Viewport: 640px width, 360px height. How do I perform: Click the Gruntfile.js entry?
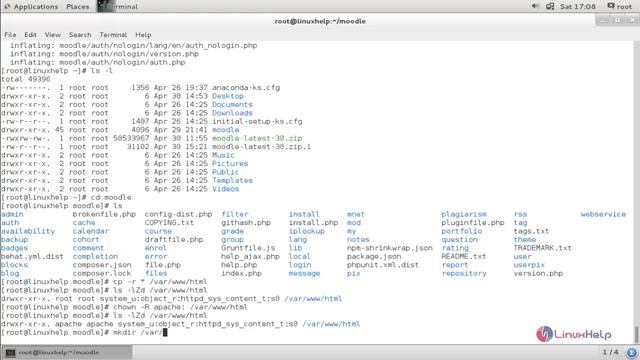pyautogui.click(x=248, y=248)
